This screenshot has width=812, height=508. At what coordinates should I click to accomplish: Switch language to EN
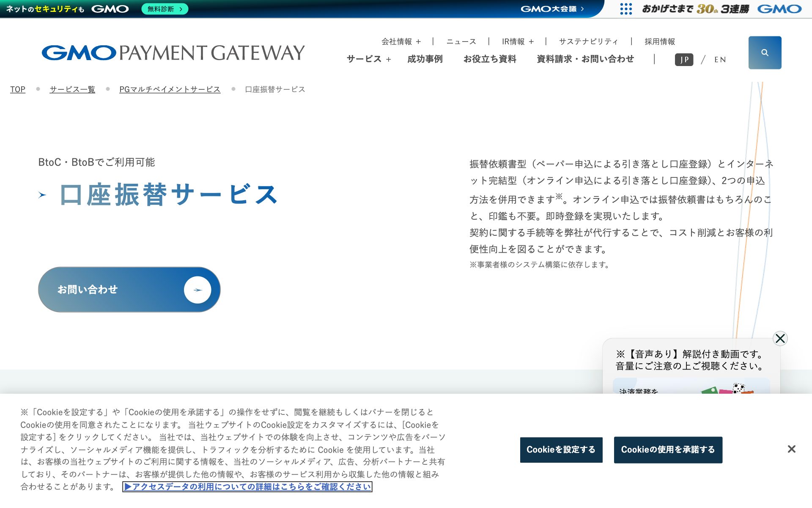[x=720, y=60]
